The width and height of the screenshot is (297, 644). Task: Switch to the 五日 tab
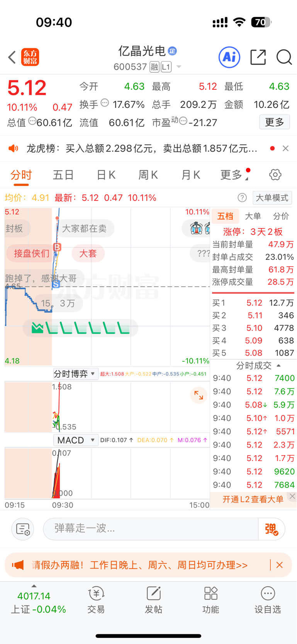pos(63,175)
